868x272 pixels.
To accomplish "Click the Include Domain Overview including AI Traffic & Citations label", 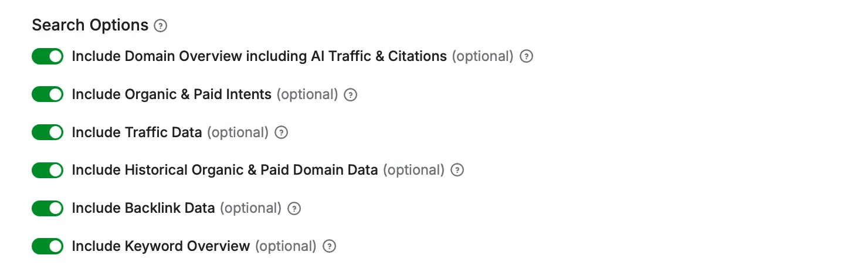I will (259, 56).
